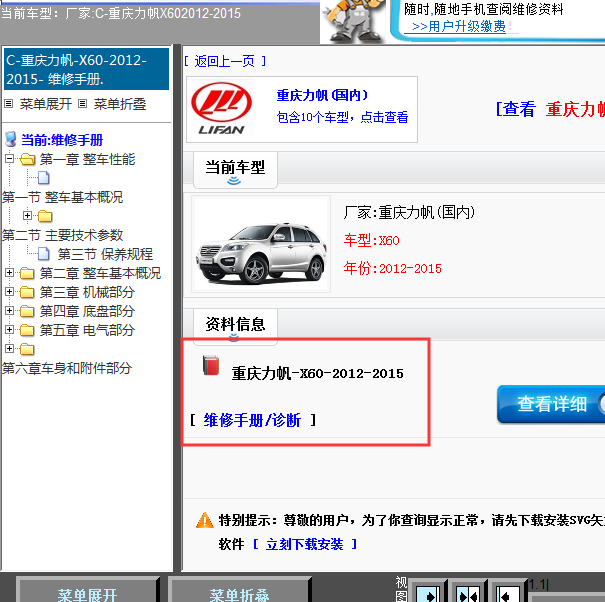The width and height of the screenshot is (605, 602).
Task: Select 第一章 整车性能 tree item
Action: pyautogui.click(x=88, y=159)
